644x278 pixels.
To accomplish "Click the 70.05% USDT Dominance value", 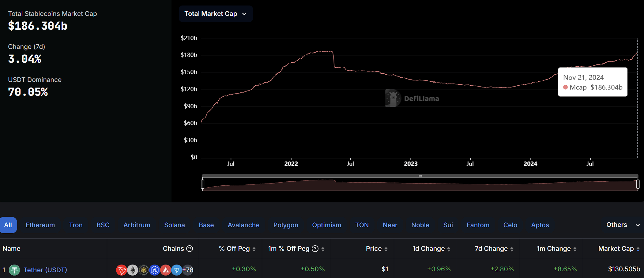I will click(28, 92).
